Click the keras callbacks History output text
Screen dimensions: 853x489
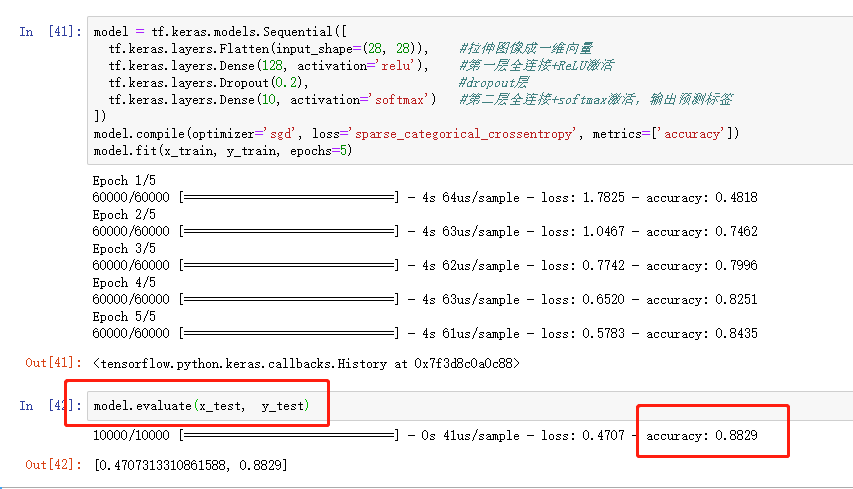click(x=301, y=362)
